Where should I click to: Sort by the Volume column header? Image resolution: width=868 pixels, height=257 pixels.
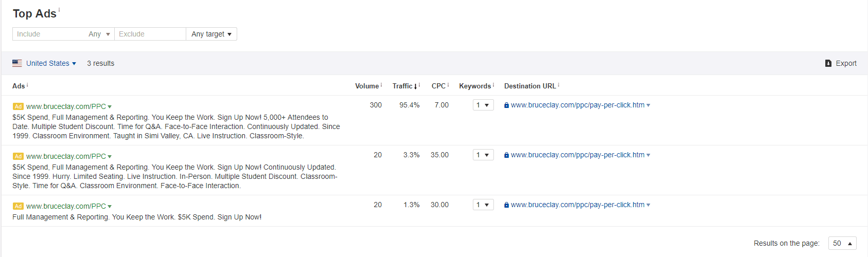pyautogui.click(x=367, y=86)
